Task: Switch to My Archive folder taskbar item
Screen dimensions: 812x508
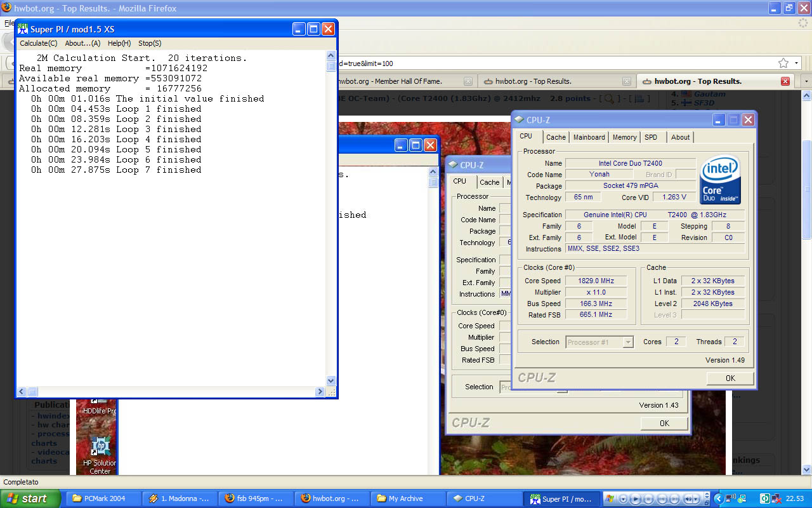Action: [408, 498]
